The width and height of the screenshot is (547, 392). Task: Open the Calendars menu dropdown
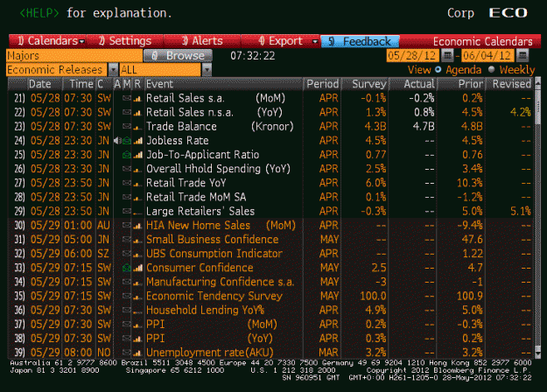pos(47,41)
